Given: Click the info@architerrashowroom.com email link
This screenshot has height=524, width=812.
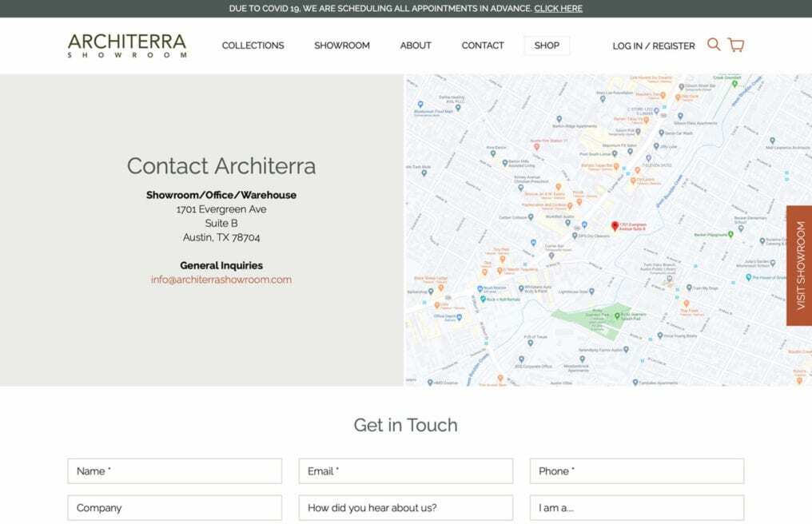Looking at the screenshot, I should [x=221, y=280].
